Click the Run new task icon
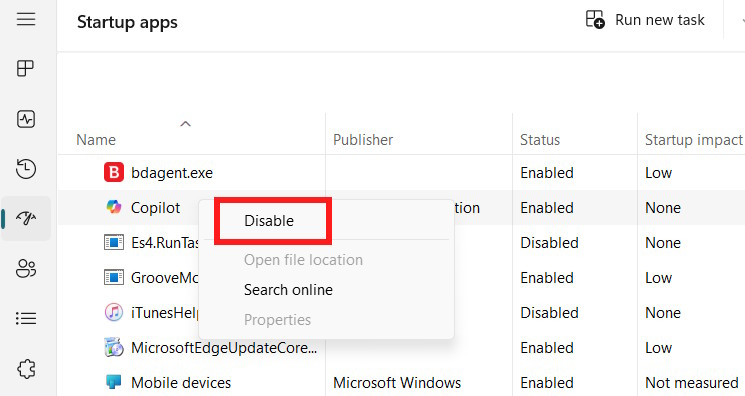Viewport: 745px width, 396px height. [x=595, y=19]
